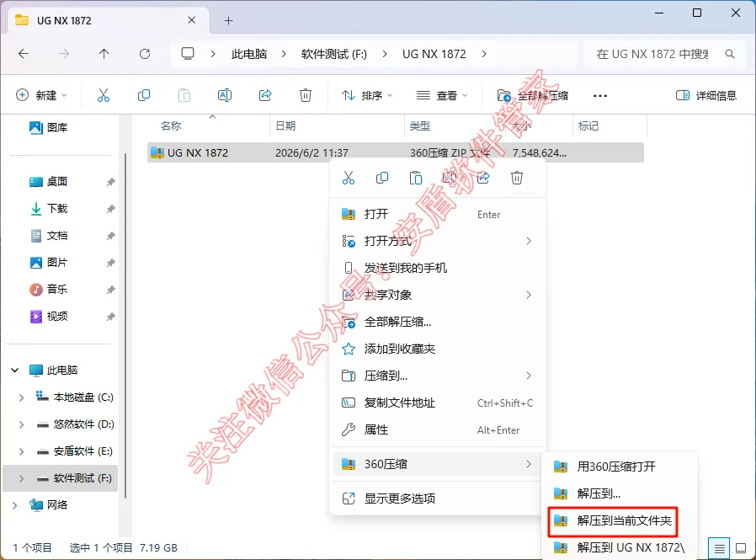Open the 查看 view dropdown
Screen dimensions: 756x560
coord(442,95)
